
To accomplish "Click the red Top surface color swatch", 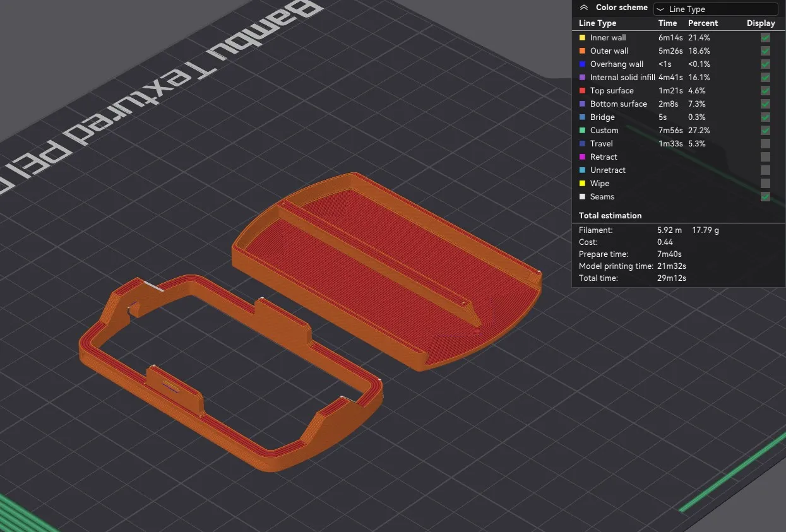I will point(583,91).
